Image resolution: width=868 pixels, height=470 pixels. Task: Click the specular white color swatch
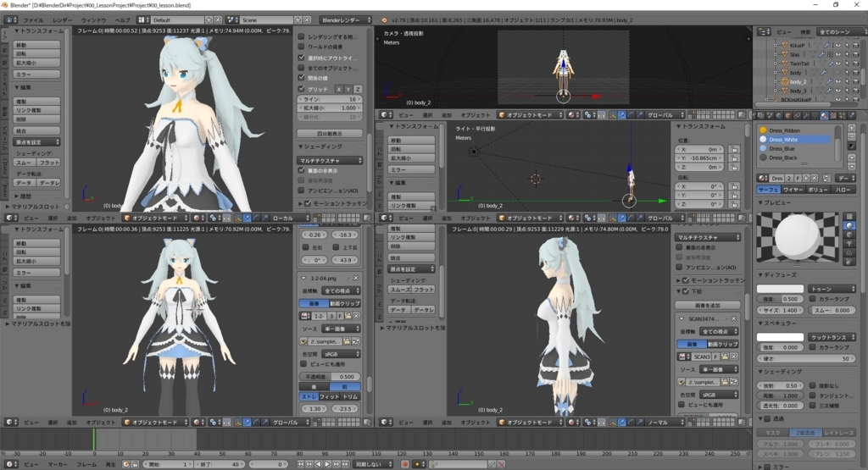pyautogui.click(x=780, y=337)
